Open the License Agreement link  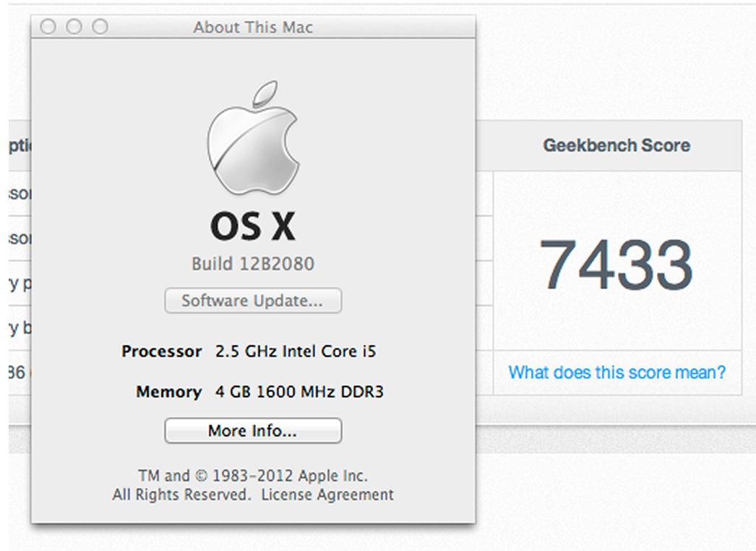click(x=327, y=495)
